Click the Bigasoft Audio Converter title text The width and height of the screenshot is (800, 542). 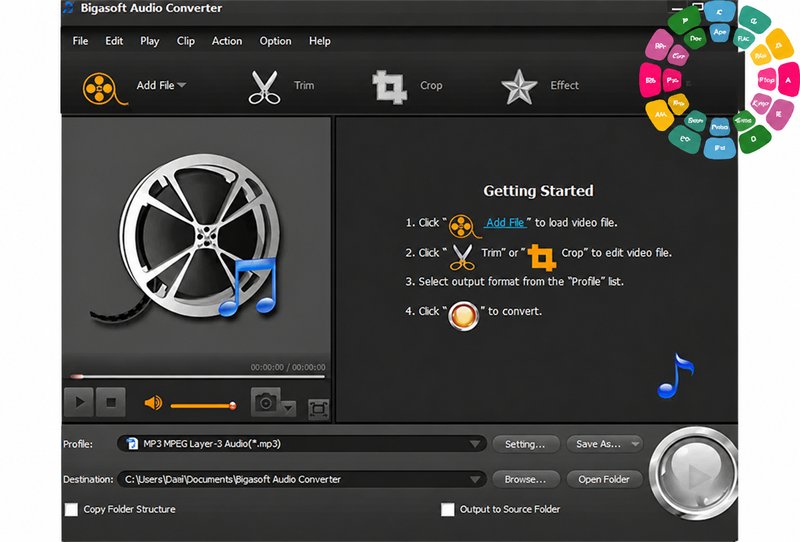[x=151, y=8]
